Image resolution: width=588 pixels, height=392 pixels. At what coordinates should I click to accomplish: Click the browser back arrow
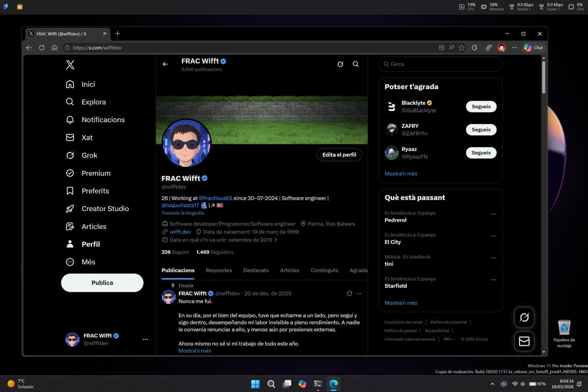coord(29,47)
